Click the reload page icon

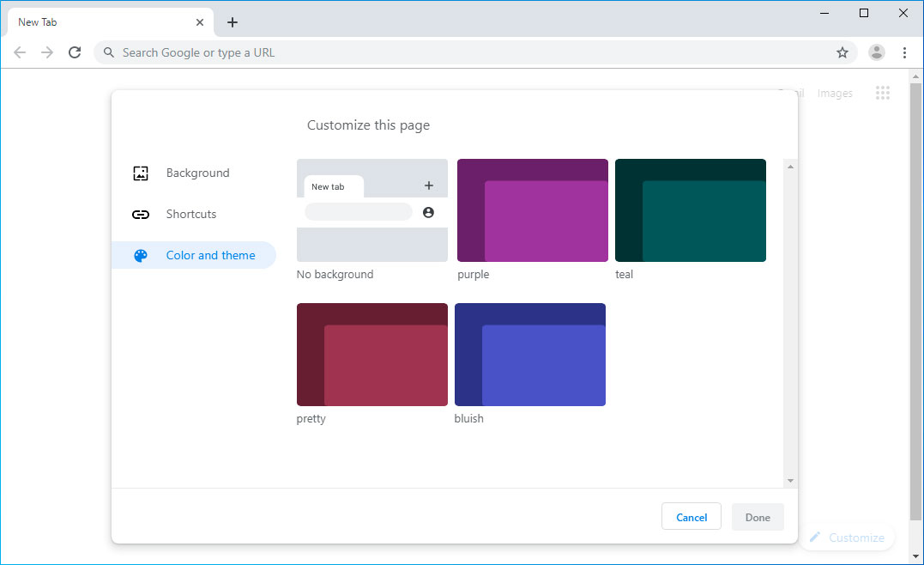pos(75,52)
